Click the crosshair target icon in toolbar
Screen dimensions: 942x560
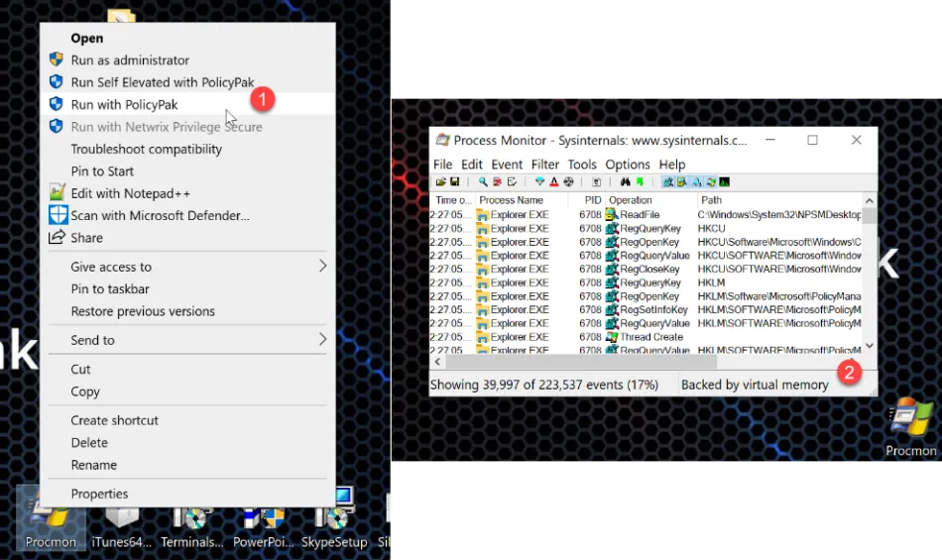pyautogui.click(x=568, y=182)
